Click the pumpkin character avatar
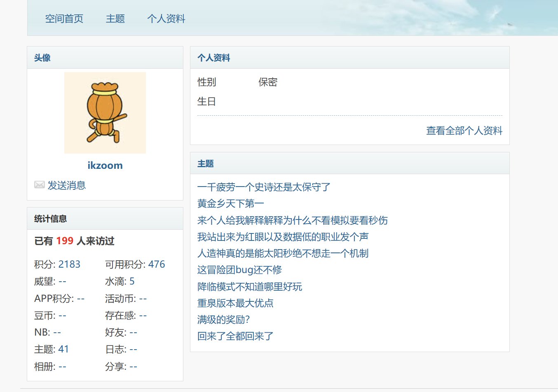The height and width of the screenshot is (392, 558). click(105, 112)
